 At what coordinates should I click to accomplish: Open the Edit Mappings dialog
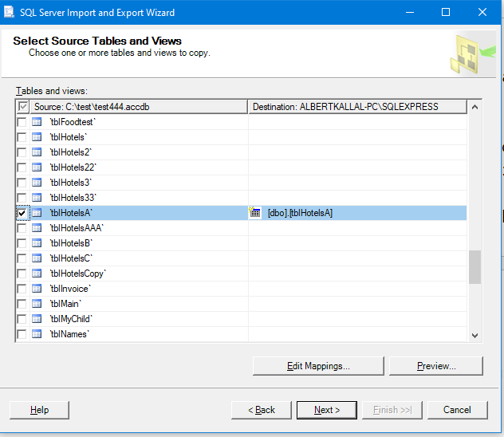tap(318, 366)
